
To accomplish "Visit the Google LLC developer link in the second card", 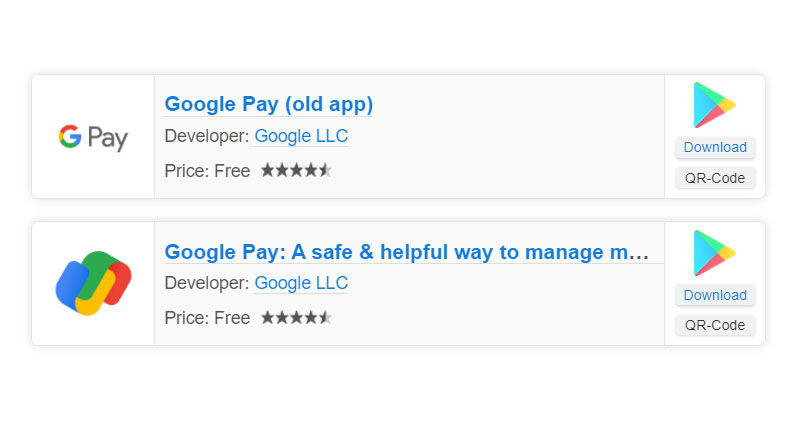I will coord(301,284).
